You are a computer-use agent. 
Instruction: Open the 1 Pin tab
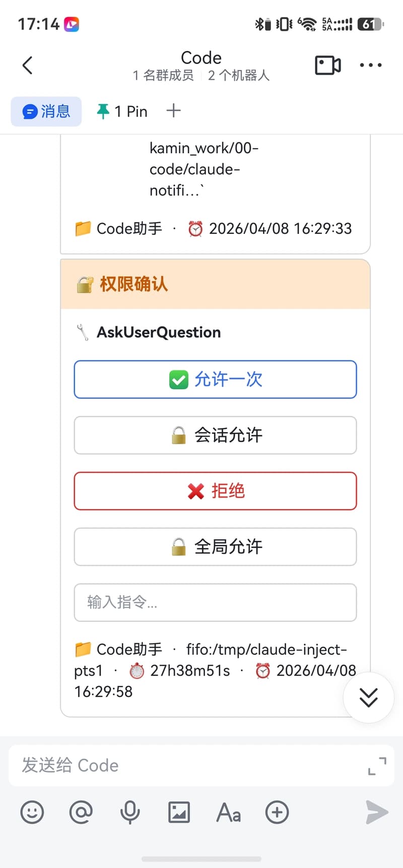pos(122,111)
